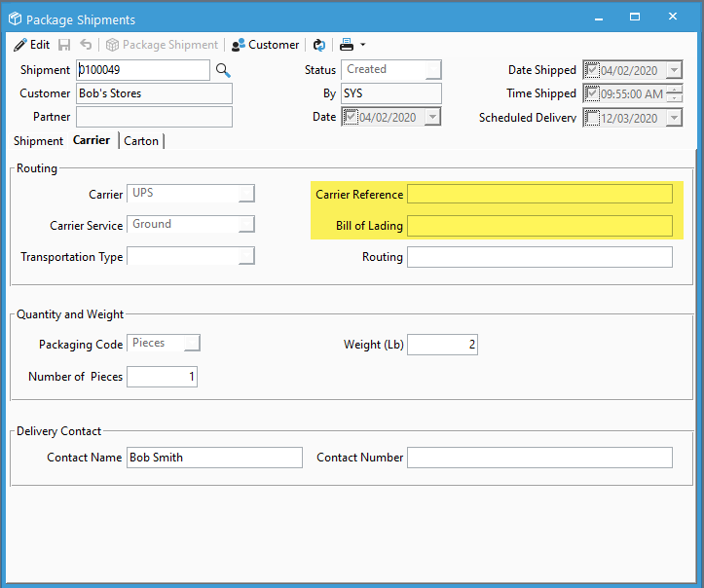Open the Date Shipped calendar dropdown
Image resolution: width=704 pixels, height=588 pixels.
pyautogui.click(x=674, y=70)
